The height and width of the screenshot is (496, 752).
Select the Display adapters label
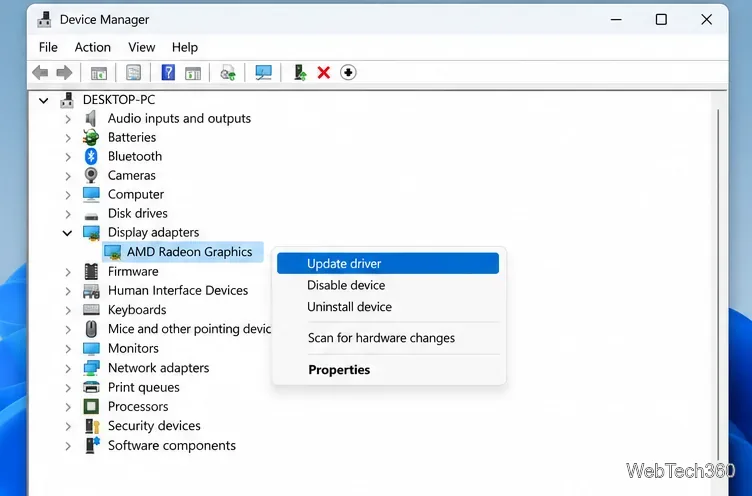click(x=153, y=233)
